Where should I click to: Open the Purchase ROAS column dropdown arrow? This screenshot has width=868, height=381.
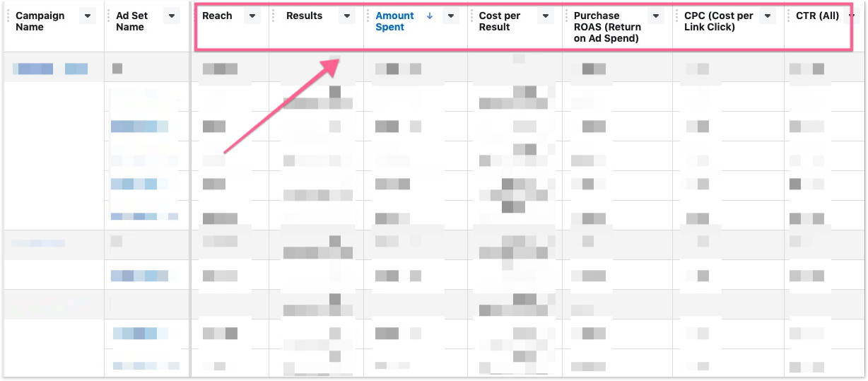[656, 16]
